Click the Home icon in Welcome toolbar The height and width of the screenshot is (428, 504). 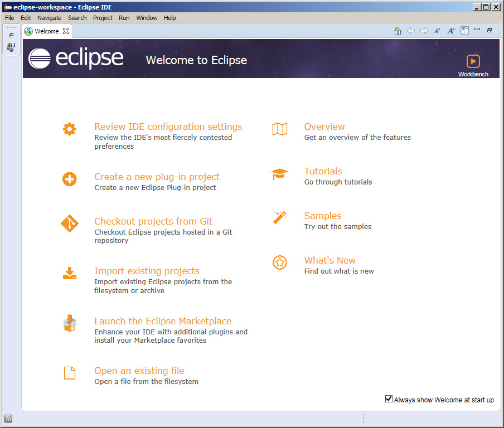(x=398, y=31)
